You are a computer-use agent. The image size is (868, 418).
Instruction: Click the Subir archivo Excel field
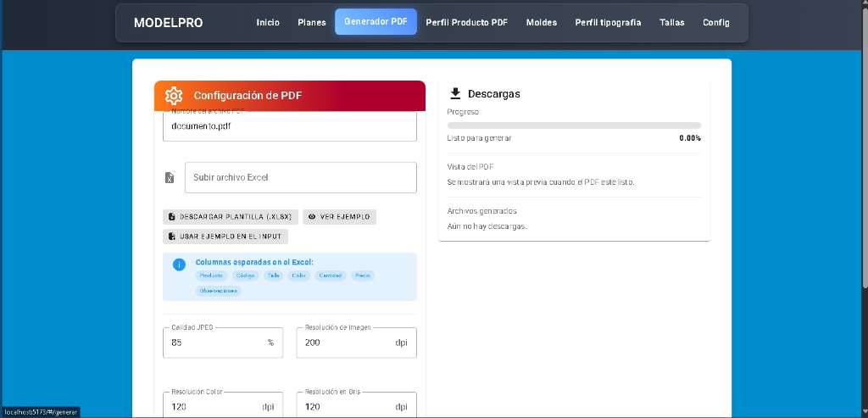[x=301, y=178]
